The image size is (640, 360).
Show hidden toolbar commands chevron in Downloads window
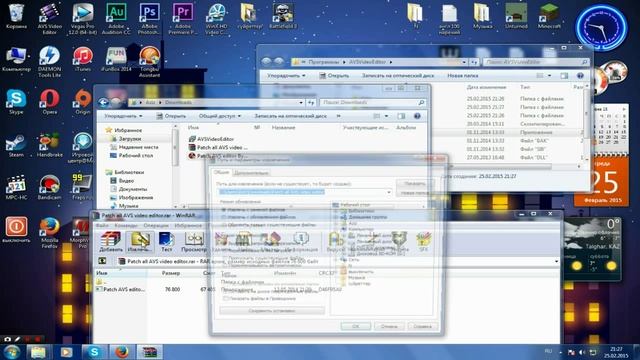338,116
